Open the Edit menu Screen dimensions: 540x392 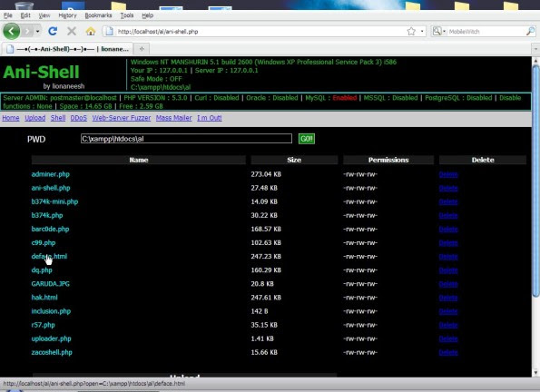click(x=25, y=15)
